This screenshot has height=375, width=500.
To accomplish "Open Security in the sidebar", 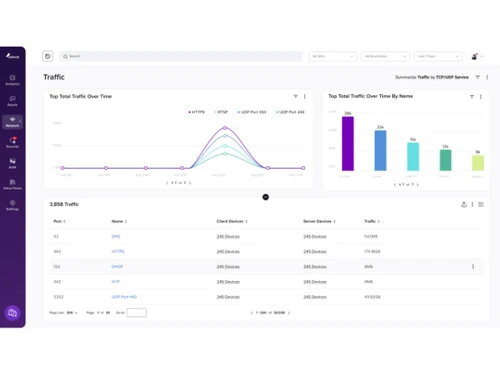I will pos(12,142).
